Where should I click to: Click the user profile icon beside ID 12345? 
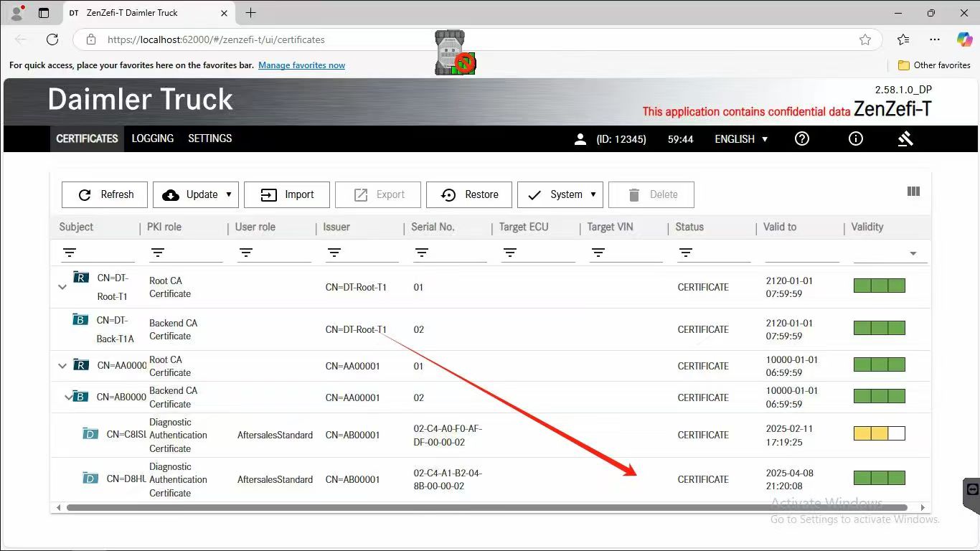click(x=580, y=139)
